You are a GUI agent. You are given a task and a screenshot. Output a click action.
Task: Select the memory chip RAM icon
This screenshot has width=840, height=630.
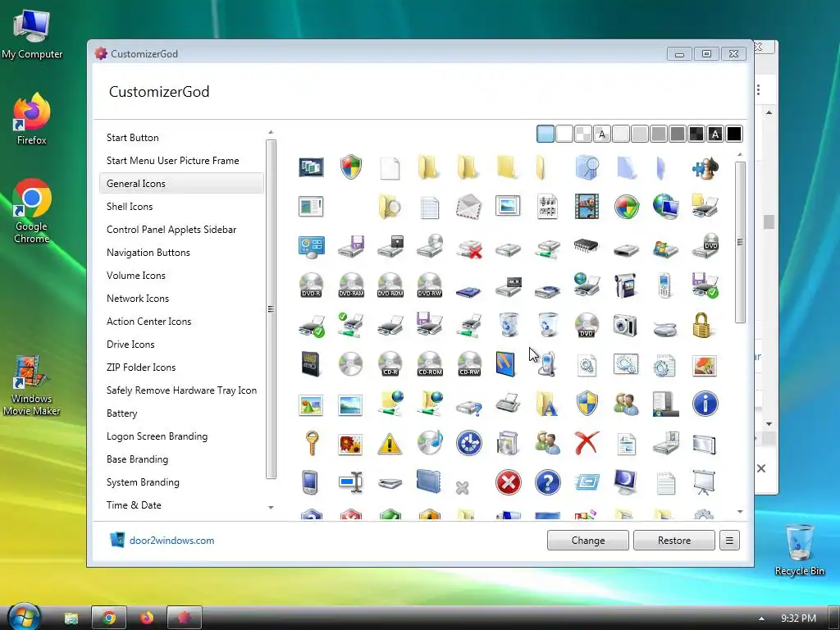[586, 246]
